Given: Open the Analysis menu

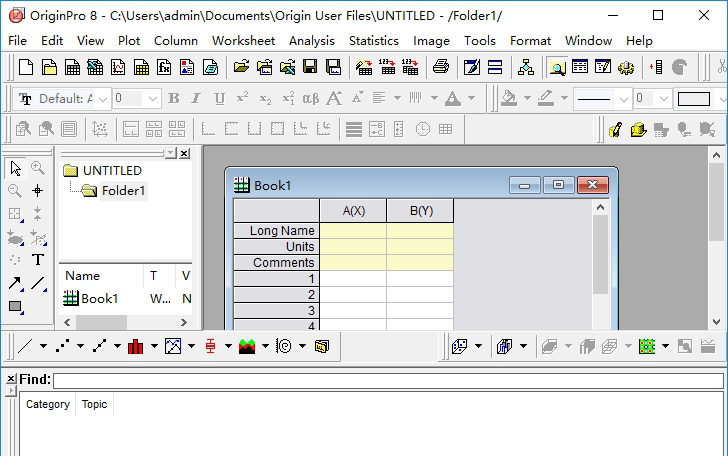Looking at the screenshot, I should [x=312, y=41].
